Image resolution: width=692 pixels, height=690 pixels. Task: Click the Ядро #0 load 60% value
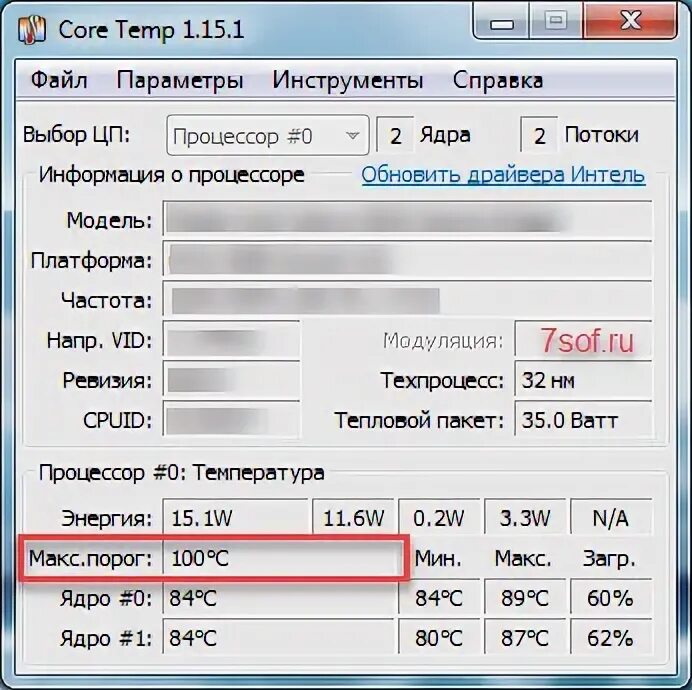pos(611,598)
